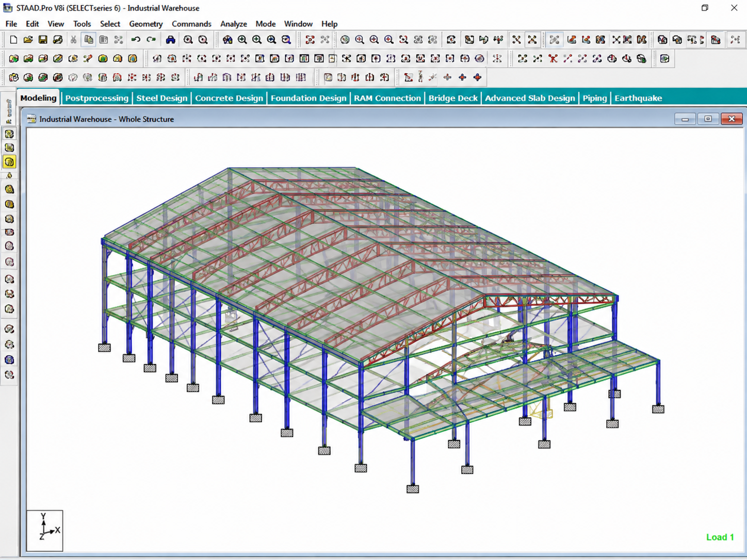Click the last icon on the top toolbar row
The width and height of the screenshot is (747, 560).
coord(735,40)
